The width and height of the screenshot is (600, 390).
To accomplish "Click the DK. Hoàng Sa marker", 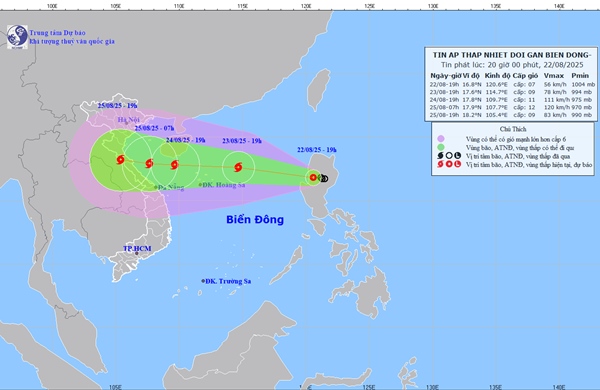I will point(200,185).
